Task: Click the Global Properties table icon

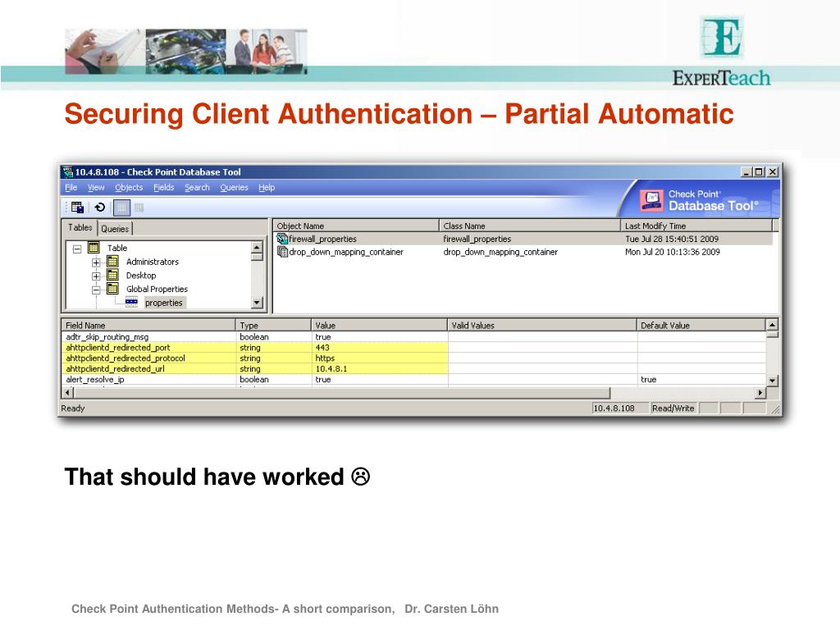Action: tap(112, 289)
